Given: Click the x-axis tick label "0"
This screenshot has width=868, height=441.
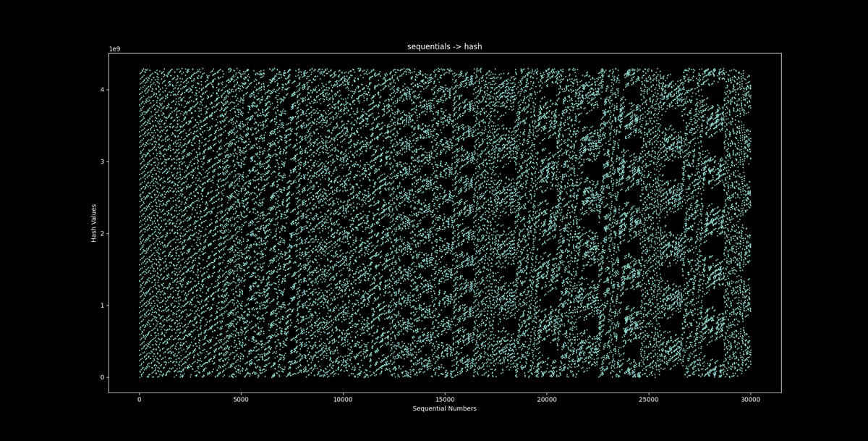Looking at the screenshot, I should click(x=140, y=399).
